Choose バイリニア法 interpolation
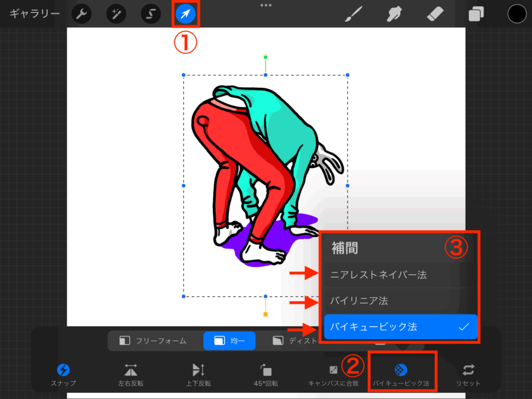 359,301
